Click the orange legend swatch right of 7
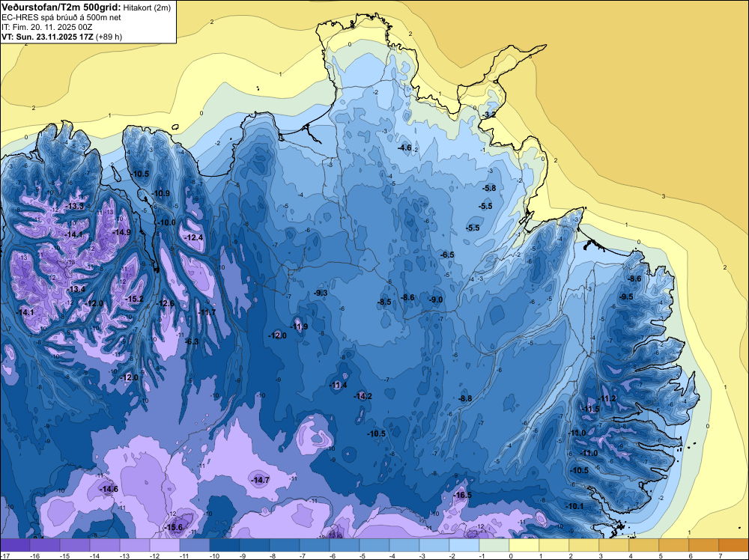The width and height of the screenshot is (749, 560). (733, 545)
